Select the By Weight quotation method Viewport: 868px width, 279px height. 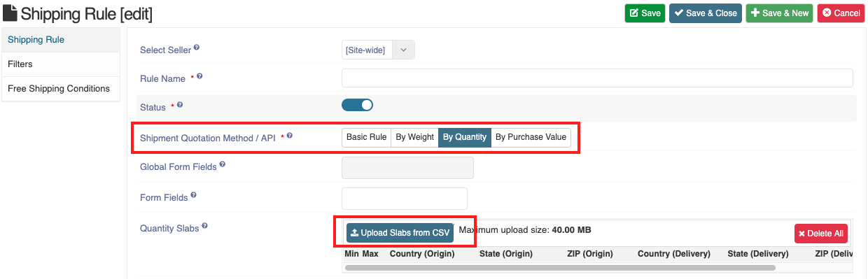[414, 137]
